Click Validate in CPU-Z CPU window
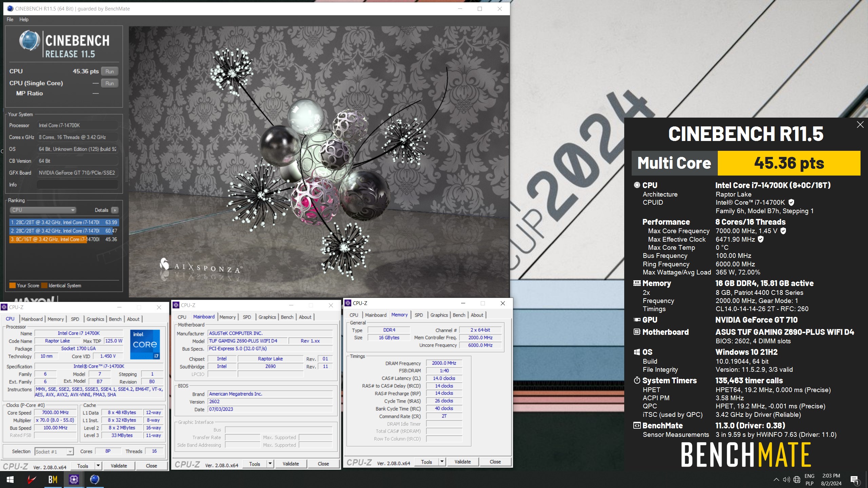The width and height of the screenshot is (868, 488). pyautogui.click(x=119, y=466)
